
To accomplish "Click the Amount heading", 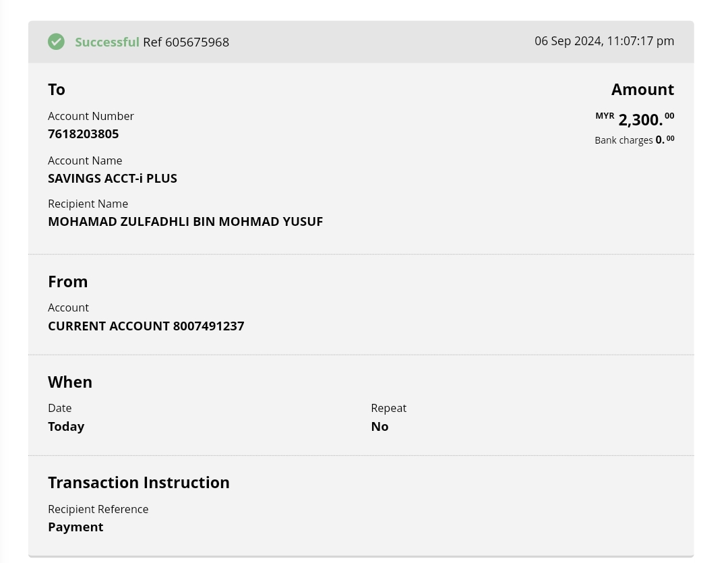I will 642,90.
